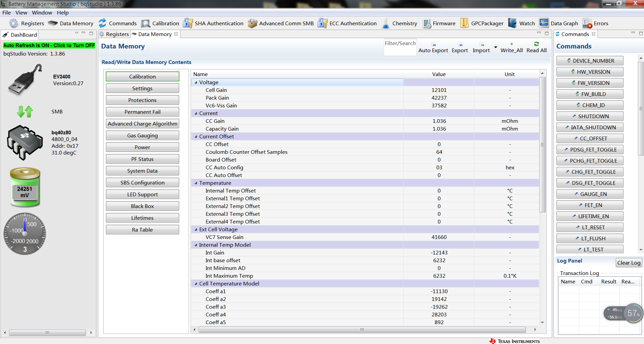Open the Import dropdown arrow

click(496, 47)
